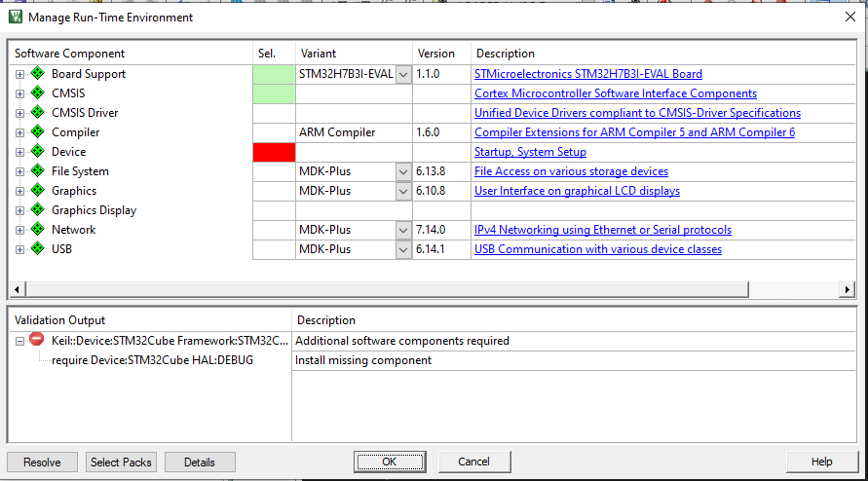Open the File System MDK-Plus variant dropdown
This screenshot has height=481, width=868.
(x=403, y=171)
